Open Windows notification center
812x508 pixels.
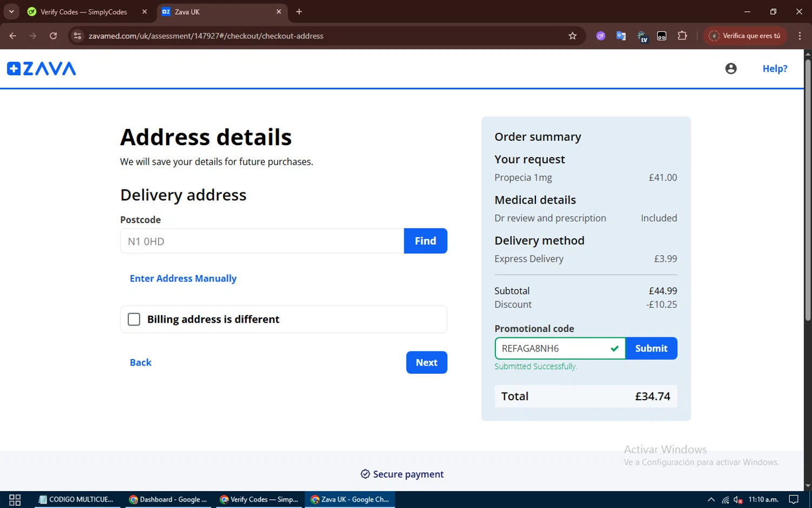point(794,499)
